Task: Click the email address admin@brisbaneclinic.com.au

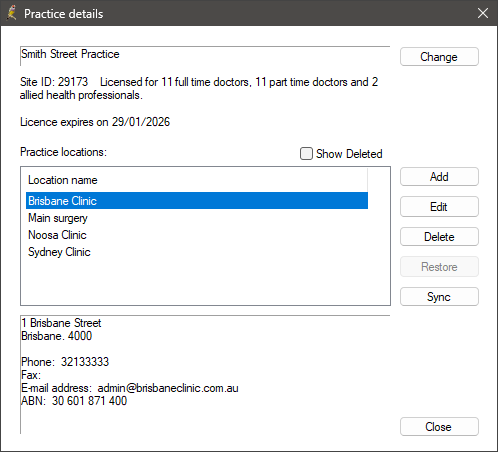Action: [x=168, y=388]
